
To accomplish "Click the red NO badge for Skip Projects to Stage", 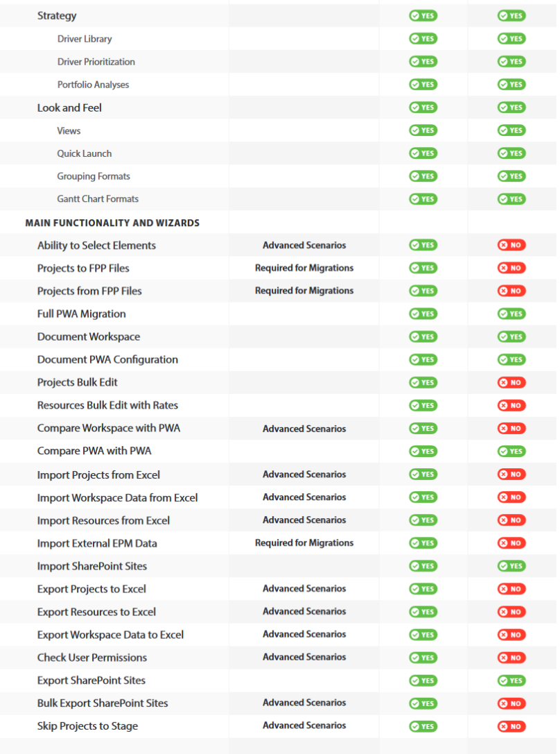I will (x=511, y=726).
